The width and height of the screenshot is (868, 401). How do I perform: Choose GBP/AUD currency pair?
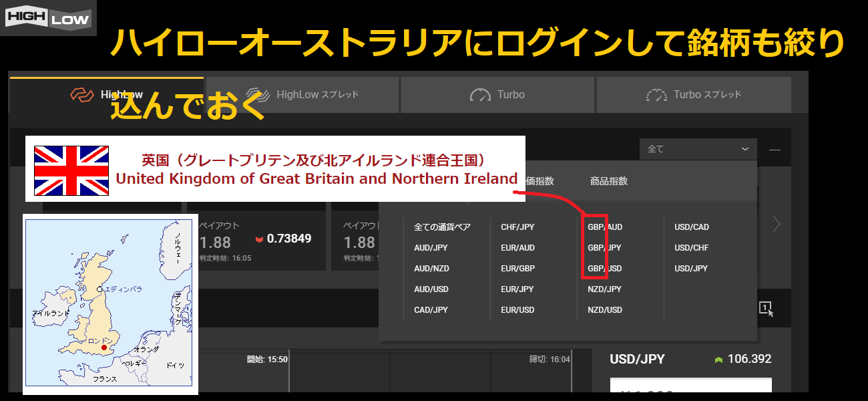point(604,227)
